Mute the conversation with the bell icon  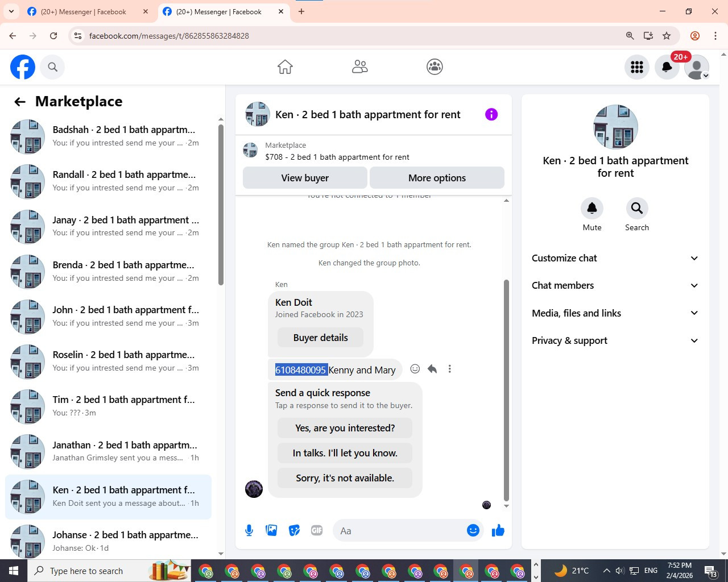pos(592,208)
